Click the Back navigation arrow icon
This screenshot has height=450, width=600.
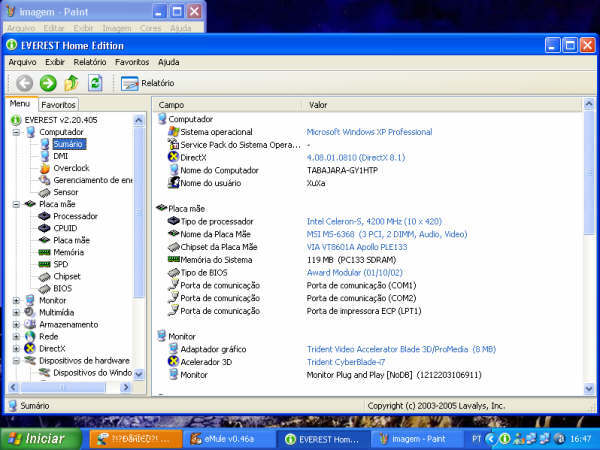click(24, 83)
